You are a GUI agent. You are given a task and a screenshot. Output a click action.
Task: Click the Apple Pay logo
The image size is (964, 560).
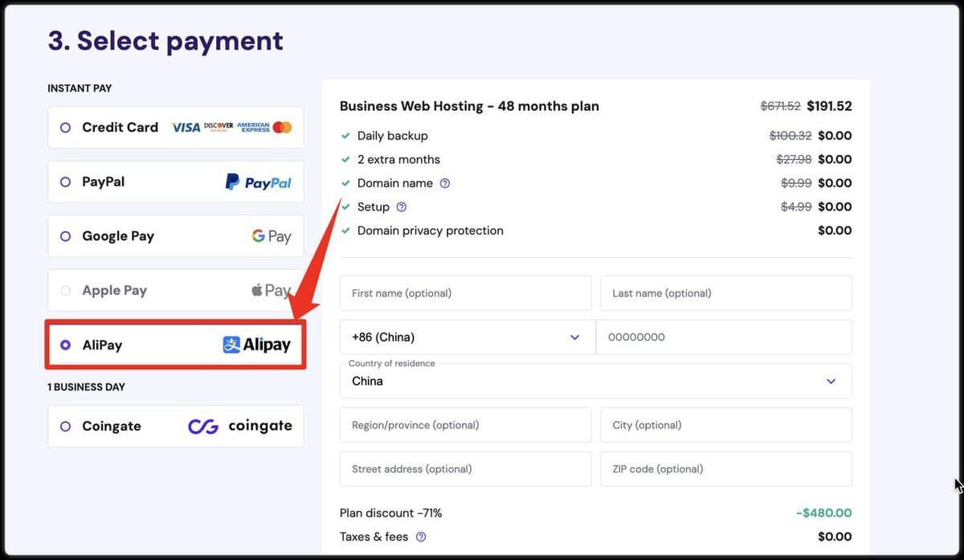click(x=272, y=290)
